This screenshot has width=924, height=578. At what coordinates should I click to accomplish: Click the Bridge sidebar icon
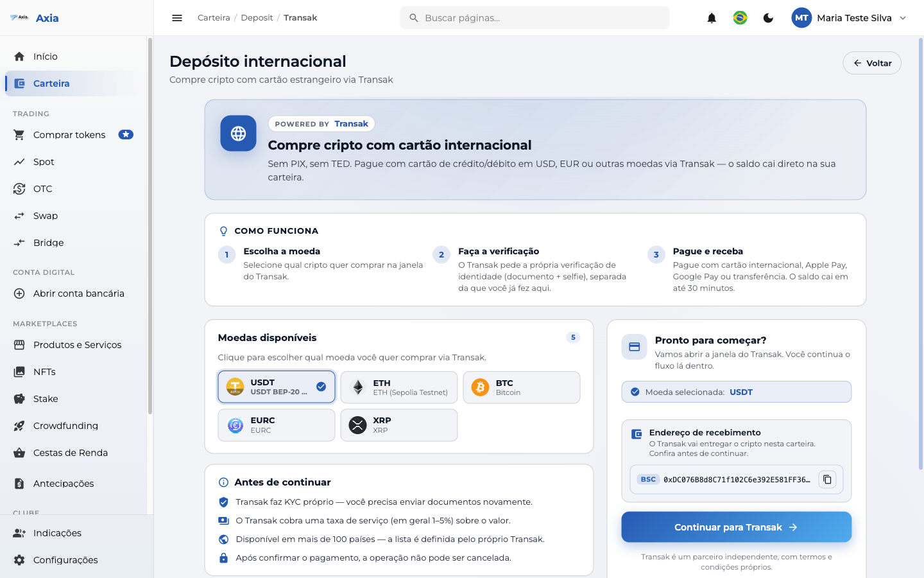[x=19, y=243]
